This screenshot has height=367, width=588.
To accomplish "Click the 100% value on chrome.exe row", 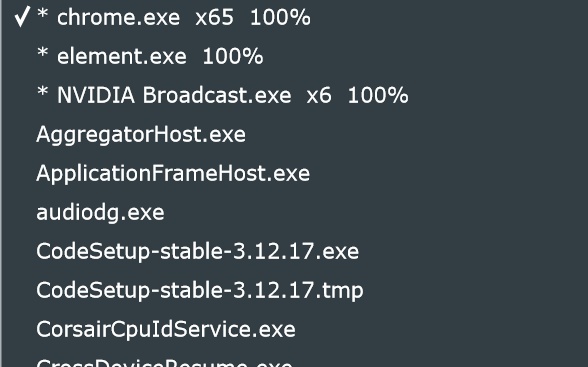I will tap(280, 18).
